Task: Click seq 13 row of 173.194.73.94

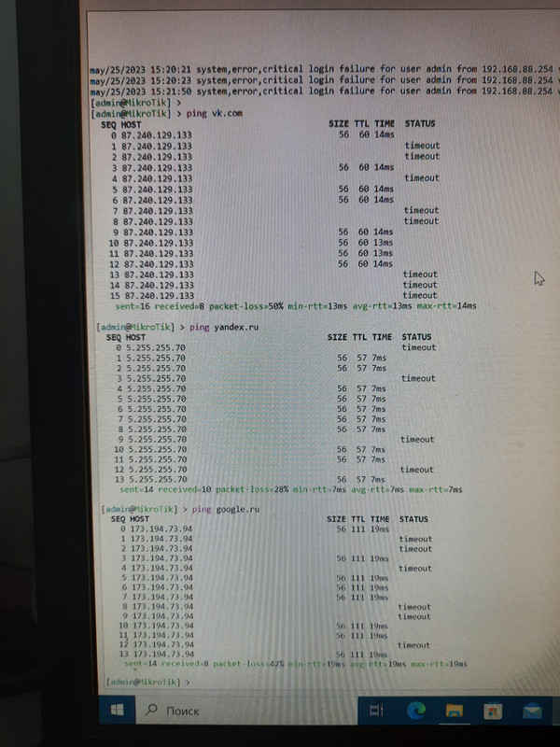Action: click(x=255, y=655)
